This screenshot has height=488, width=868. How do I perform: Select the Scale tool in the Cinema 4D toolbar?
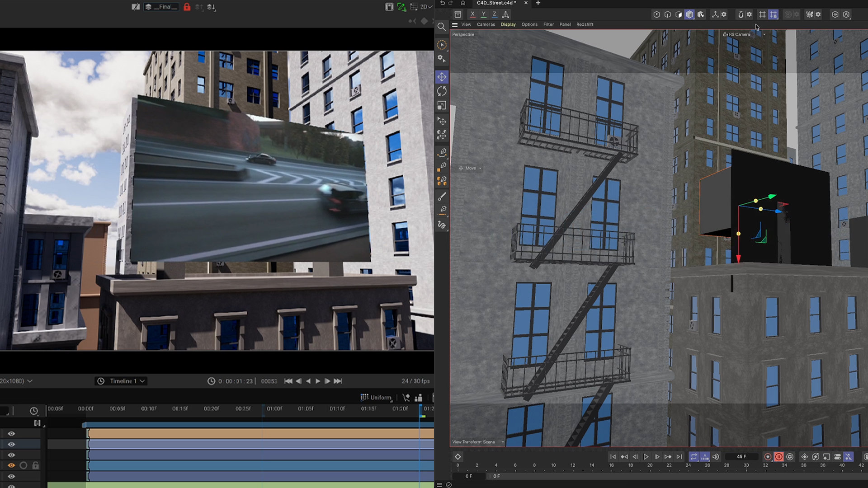(x=442, y=106)
